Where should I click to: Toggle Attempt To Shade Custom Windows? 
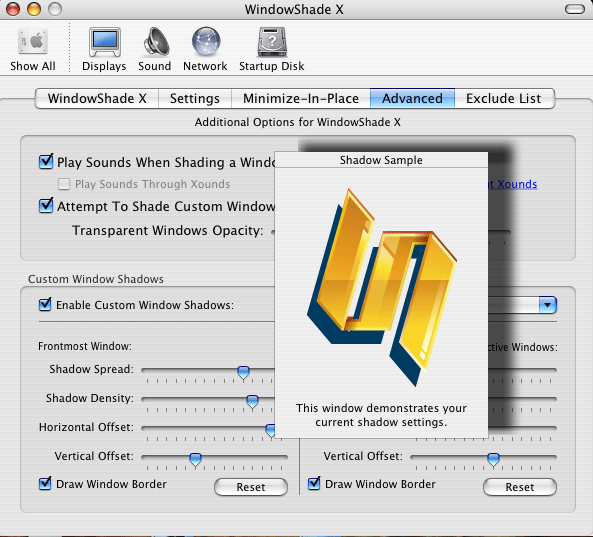pyautogui.click(x=46, y=205)
